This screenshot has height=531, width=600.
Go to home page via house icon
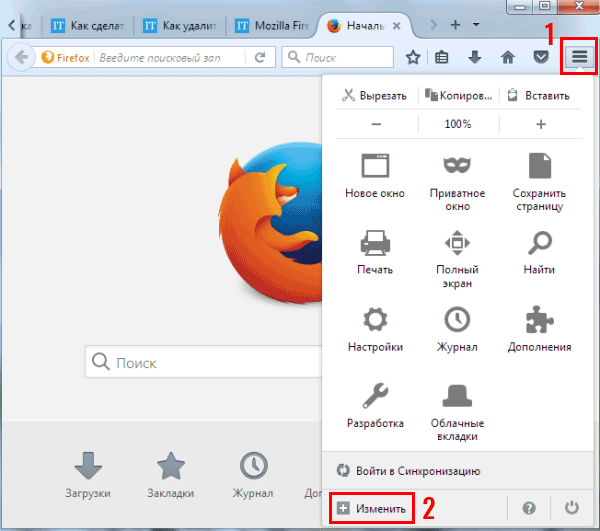(508, 57)
